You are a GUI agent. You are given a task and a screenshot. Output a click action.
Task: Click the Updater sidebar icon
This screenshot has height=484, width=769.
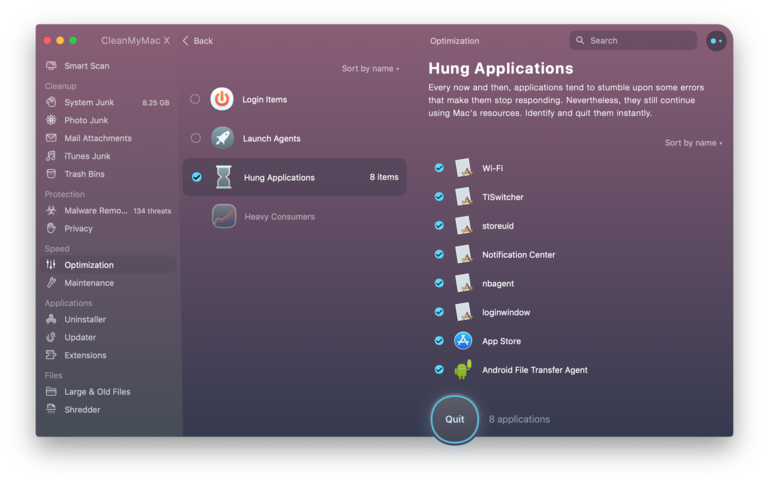(x=51, y=337)
